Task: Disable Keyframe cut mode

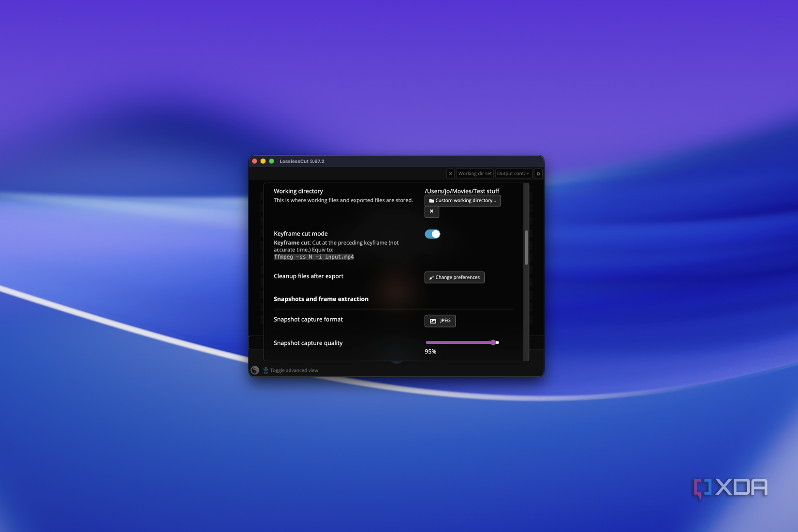Action: tap(432, 234)
